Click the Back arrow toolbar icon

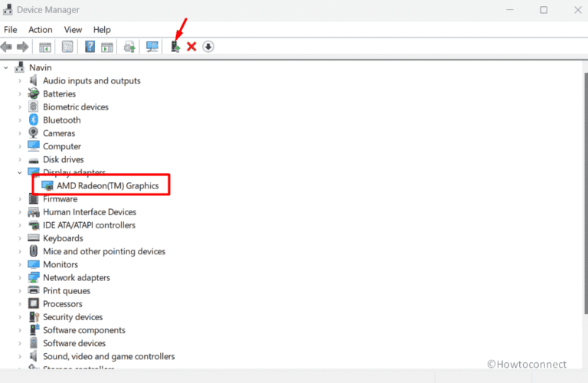pyautogui.click(x=6, y=47)
